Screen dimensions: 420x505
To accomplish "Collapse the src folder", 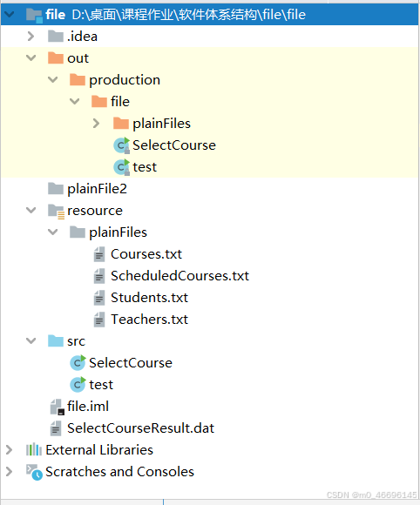I will coord(31,340).
